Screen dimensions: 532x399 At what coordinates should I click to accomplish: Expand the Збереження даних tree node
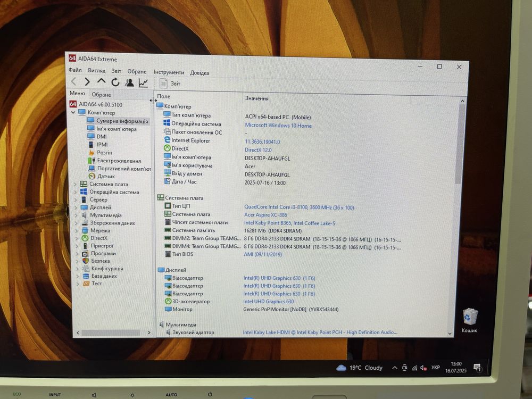pos(76,223)
